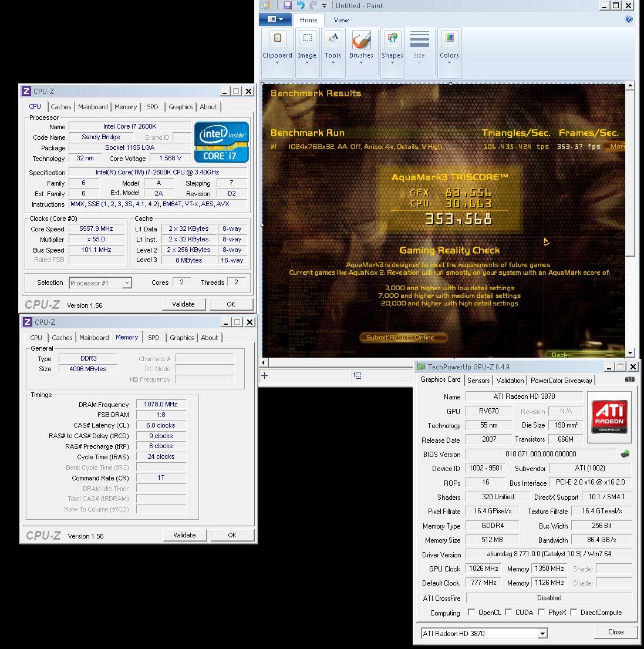The image size is (644, 649).
Task: Click Validate in the bottom CPU-Z window
Action: [184, 535]
